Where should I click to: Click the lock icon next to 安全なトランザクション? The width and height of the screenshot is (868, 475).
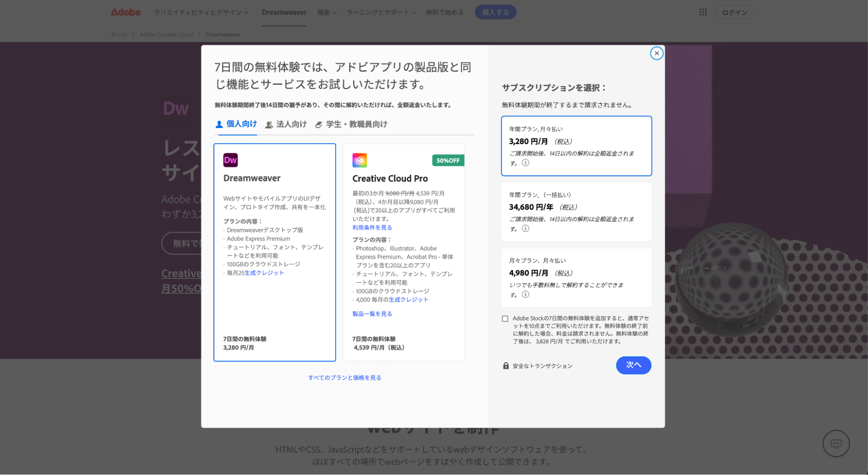[x=505, y=366]
